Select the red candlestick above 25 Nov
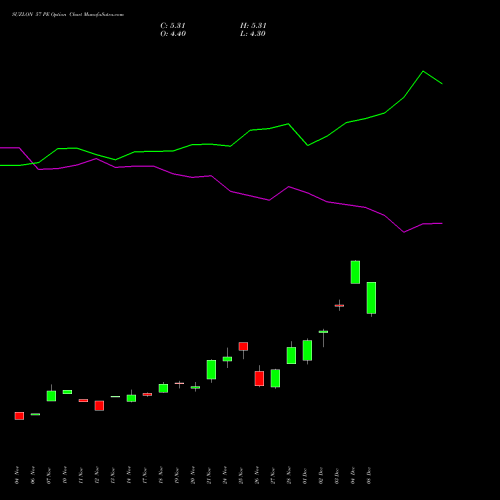Image resolution: width=500 pixels, height=500 pixels. coord(243,346)
